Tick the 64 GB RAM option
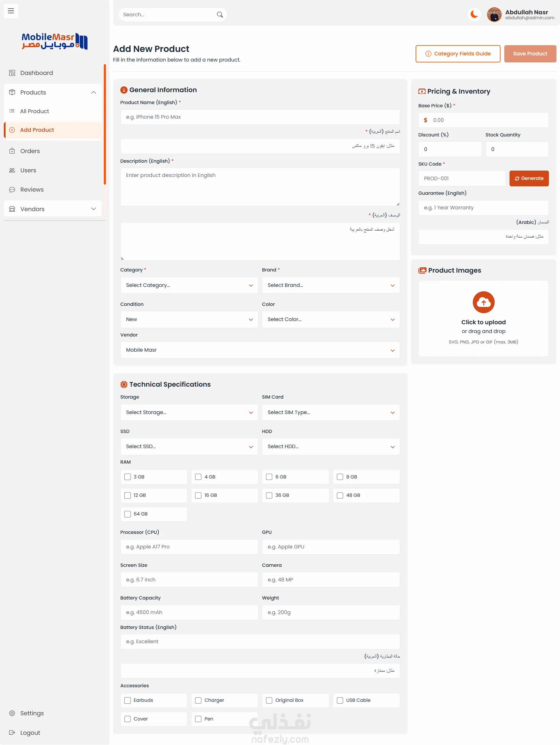The height and width of the screenshot is (745, 560). click(127, 513)
